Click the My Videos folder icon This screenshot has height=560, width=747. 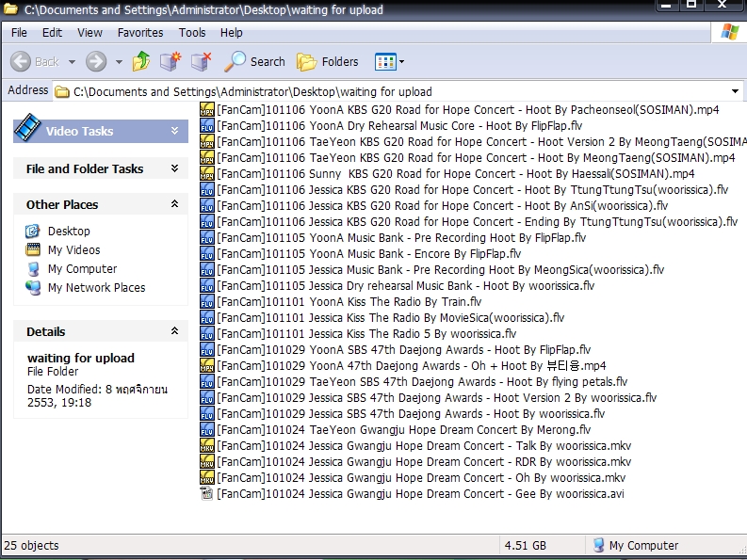tap(33, 249)
